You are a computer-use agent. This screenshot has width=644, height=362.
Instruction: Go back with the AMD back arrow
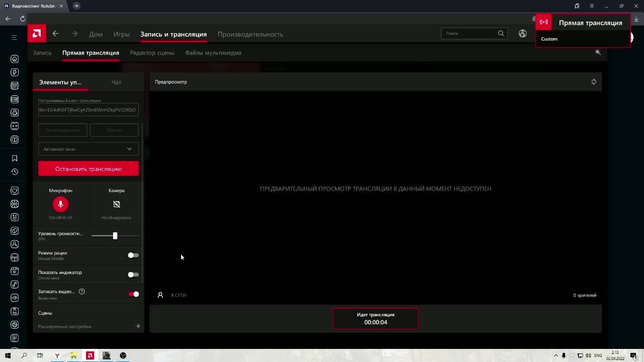55,34
